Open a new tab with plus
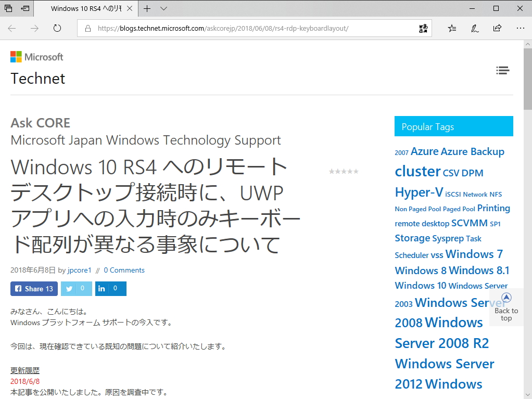The height and width of the screenshot is (399, 532). click(147, 8)
